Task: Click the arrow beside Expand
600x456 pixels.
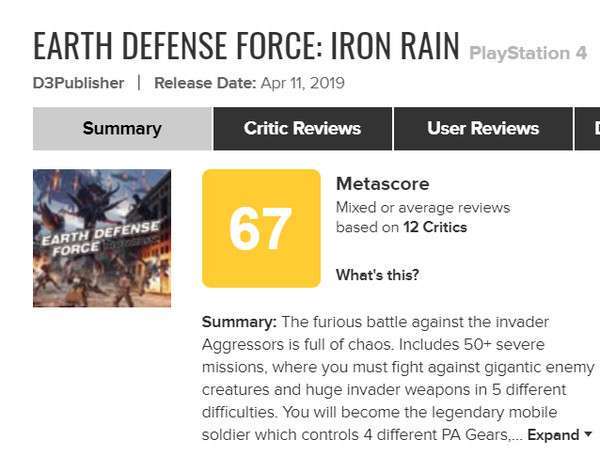Action: 588,435
